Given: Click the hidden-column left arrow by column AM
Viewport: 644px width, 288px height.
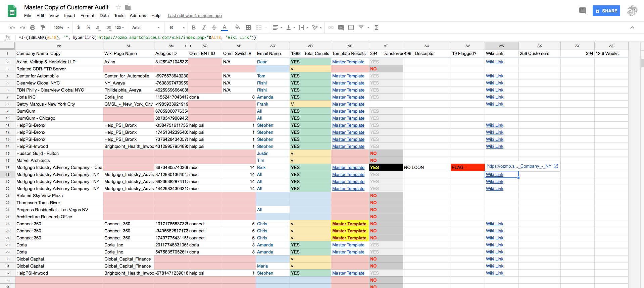Looking at the screenshot, I should (186, 46).
